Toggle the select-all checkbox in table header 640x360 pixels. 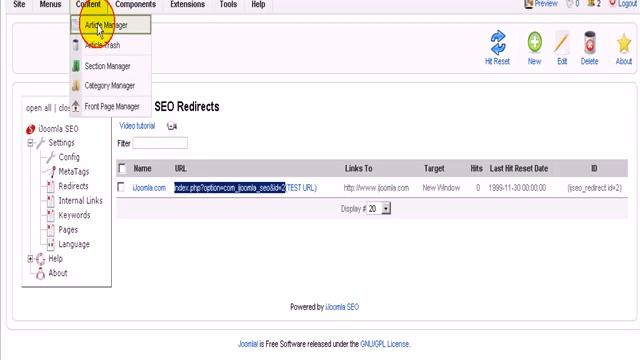pyautogui.click(x=122, y=168)
